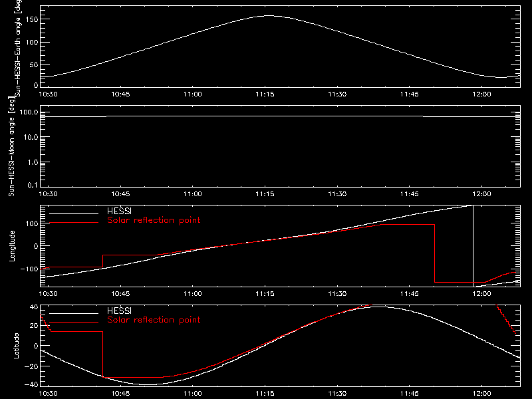
Task: Click the -20 tick on Latitude plot
Action: [x=31, y=366]
